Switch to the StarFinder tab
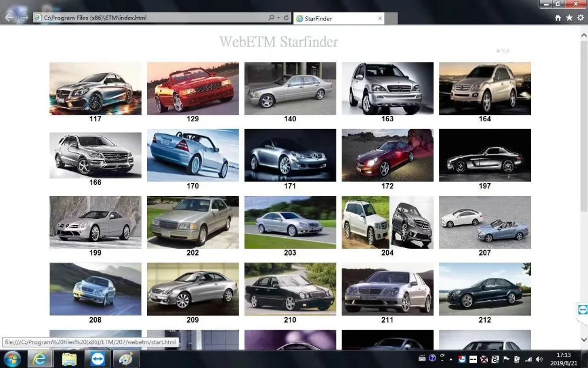The height and width of the screenshot is (368, 588). coord(339,18)
